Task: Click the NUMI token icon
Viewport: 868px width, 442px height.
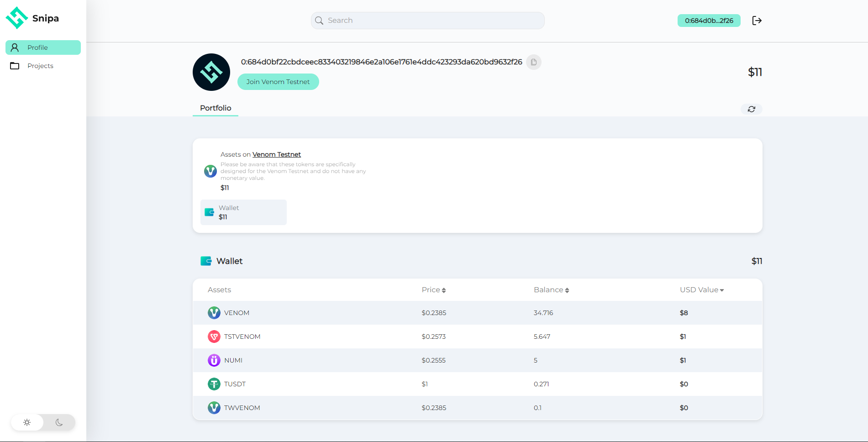Action: (214, 360)
